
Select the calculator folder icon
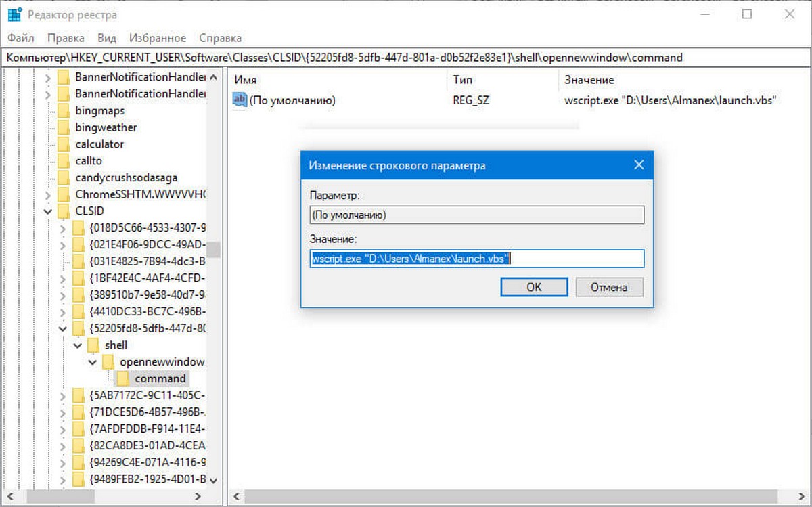coord(64,144)
